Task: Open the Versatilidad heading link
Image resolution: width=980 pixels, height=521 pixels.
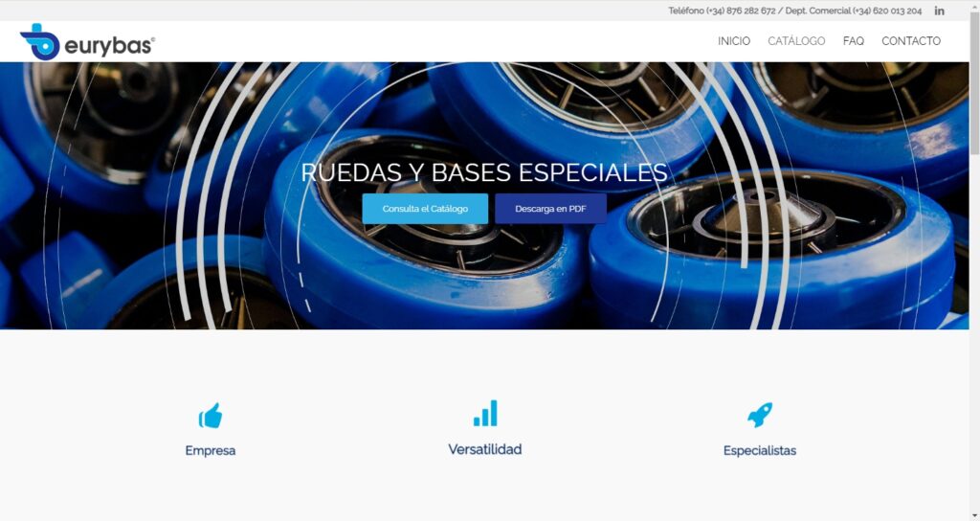Action: click(x=485, y=449)
